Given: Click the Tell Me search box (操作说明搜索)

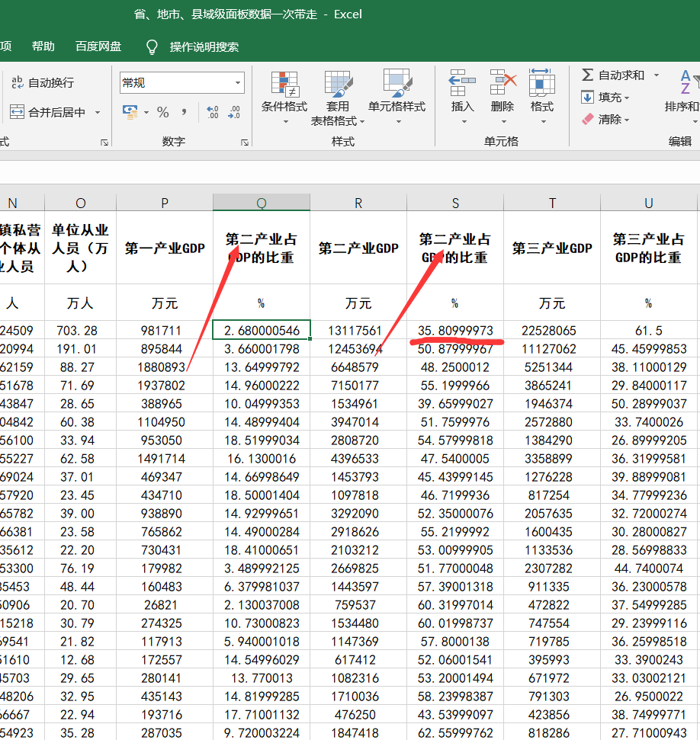Looking at the screenshot, I should pyautogui.click(x=204, y=46).
